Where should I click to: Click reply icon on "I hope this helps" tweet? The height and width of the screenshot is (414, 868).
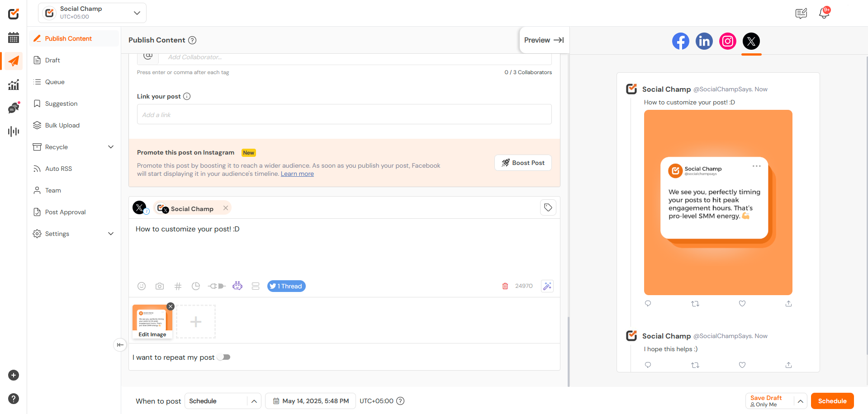648,365
